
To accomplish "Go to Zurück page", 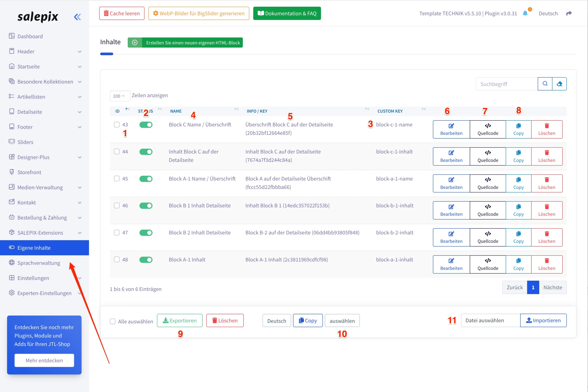I will pos(515,287).
